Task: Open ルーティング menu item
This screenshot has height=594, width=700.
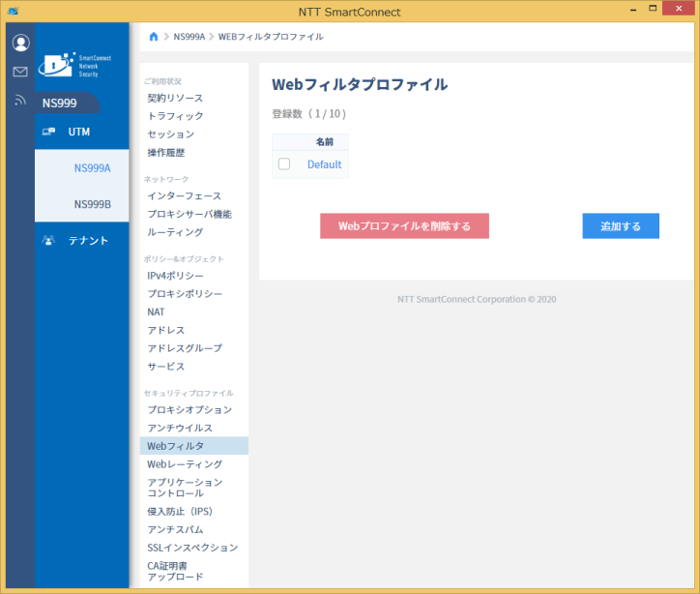Action: pyautogui.click(x=175, y=232)
